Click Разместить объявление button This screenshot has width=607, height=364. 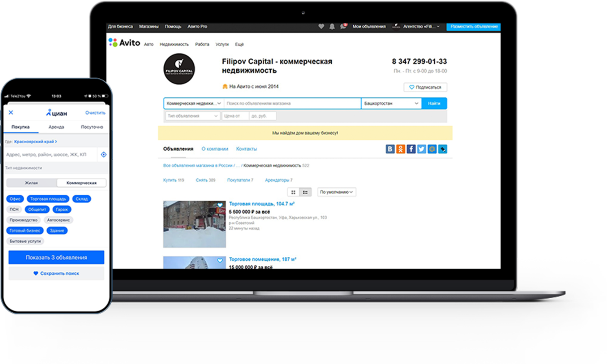click(474, 26)
